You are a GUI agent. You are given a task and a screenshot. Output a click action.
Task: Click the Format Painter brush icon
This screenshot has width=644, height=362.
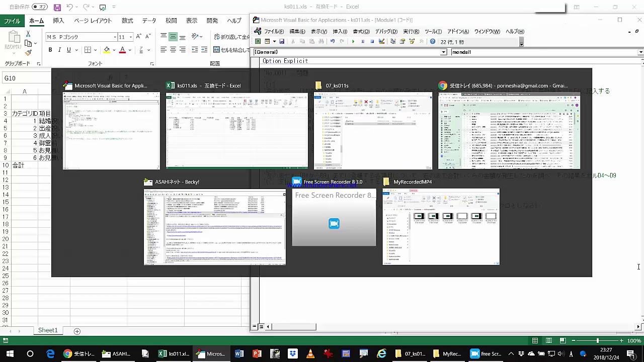click(x=28, y=52)
